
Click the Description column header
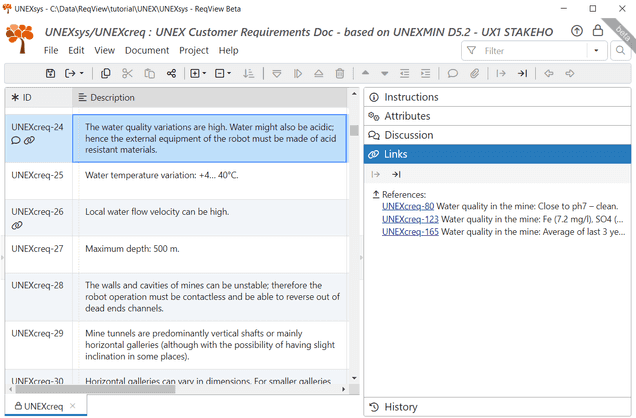pos(210,98)
